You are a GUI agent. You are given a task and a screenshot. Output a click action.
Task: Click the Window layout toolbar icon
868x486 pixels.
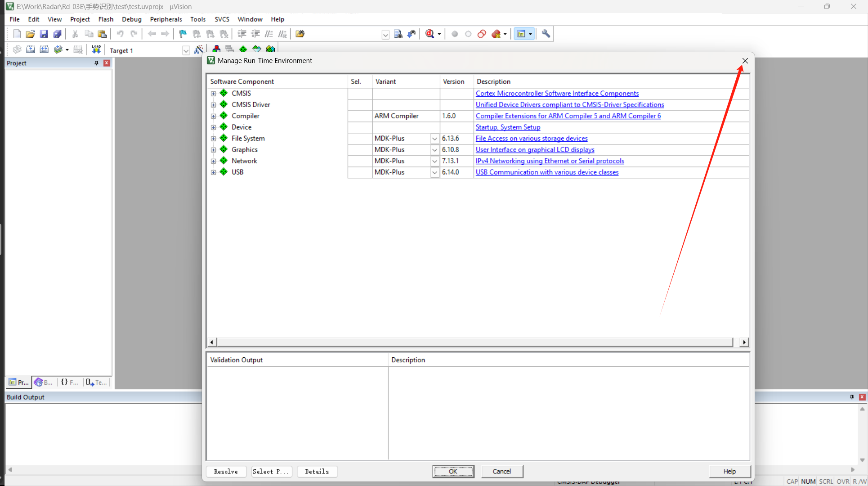tap(521, 34)
